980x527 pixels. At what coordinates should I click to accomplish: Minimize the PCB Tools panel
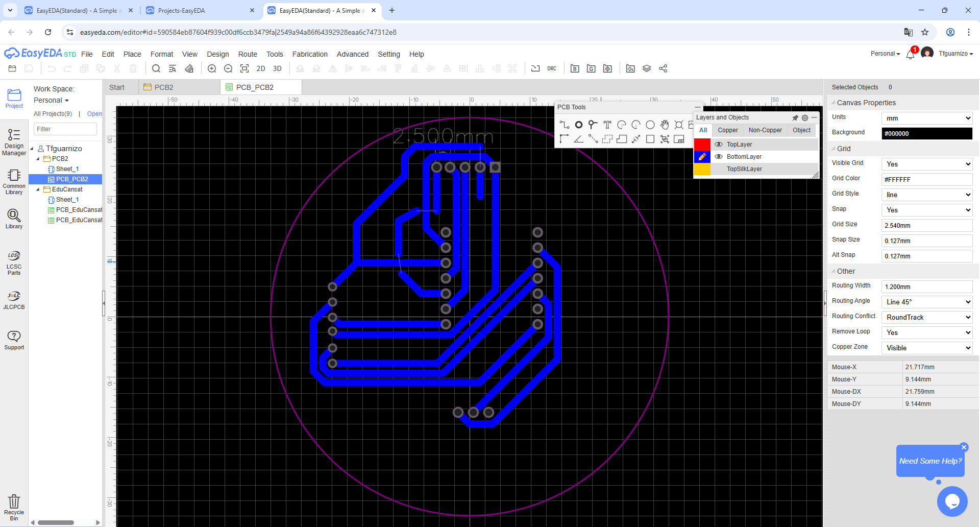pos(698,107)
